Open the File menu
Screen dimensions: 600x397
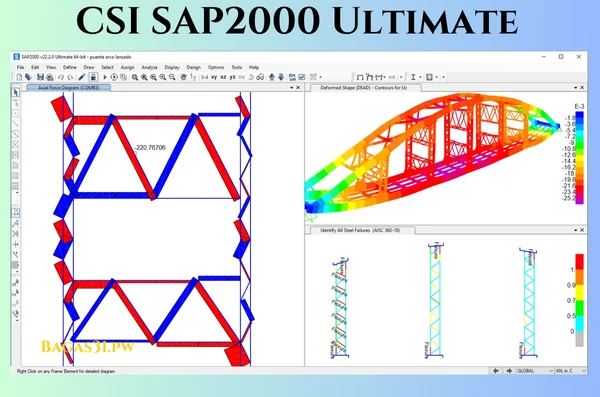pos(20,67)
